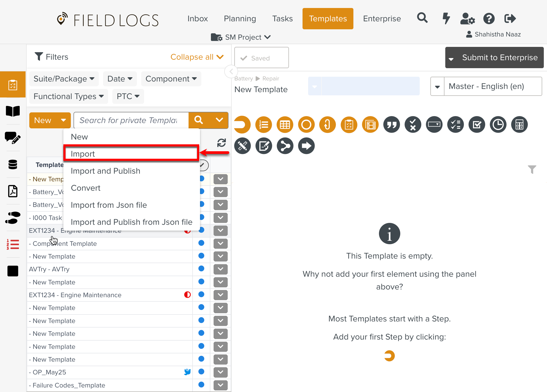Add a table element from the panel
Screen dimensions: 547x392
(x=285, y=124)
